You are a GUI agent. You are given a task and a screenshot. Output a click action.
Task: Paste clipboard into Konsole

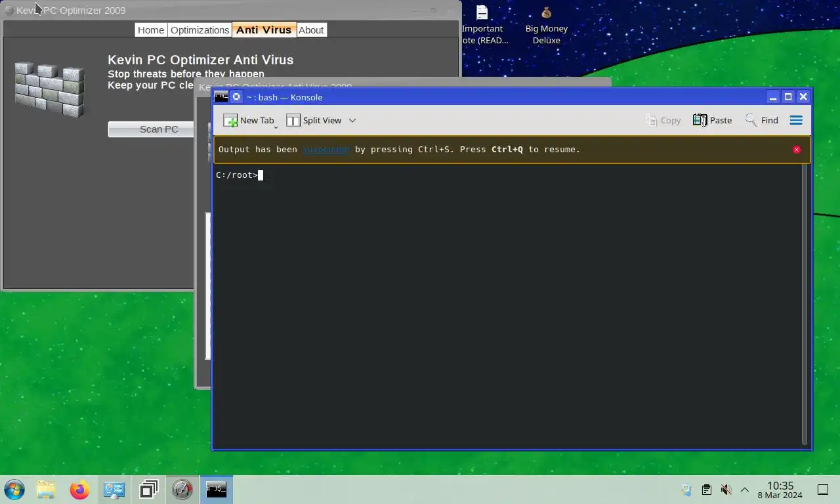(712, 120)
